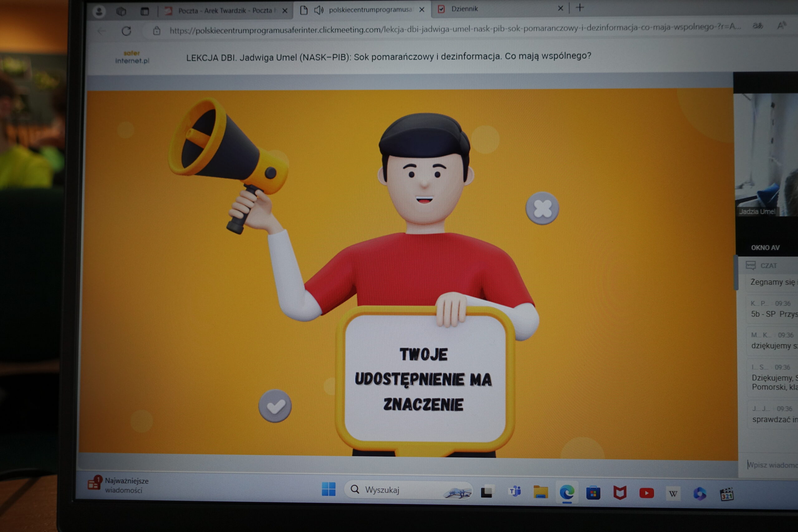The width and height of the screenshot is (798, 532).
Task: Click the gray checkmark button on slide
Action: pos(275,406)
